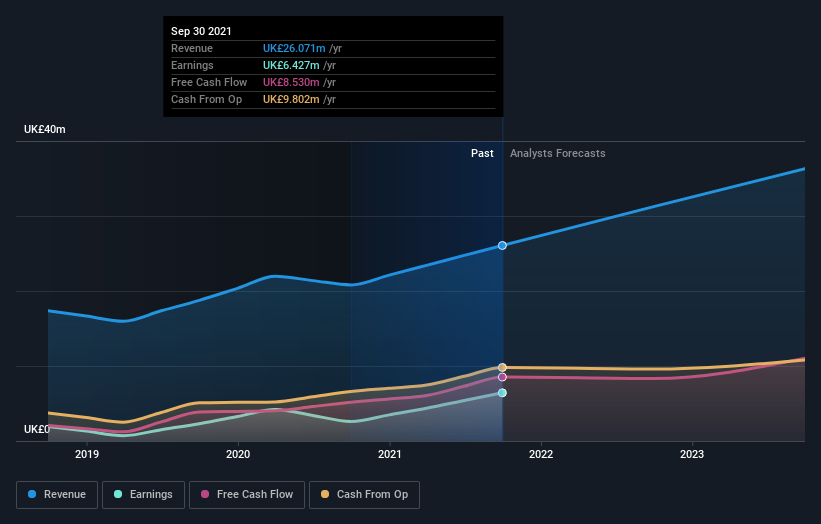Select the Earnings marker dot
The height and width of the screenshot is (524, 821).
(502, 393)
